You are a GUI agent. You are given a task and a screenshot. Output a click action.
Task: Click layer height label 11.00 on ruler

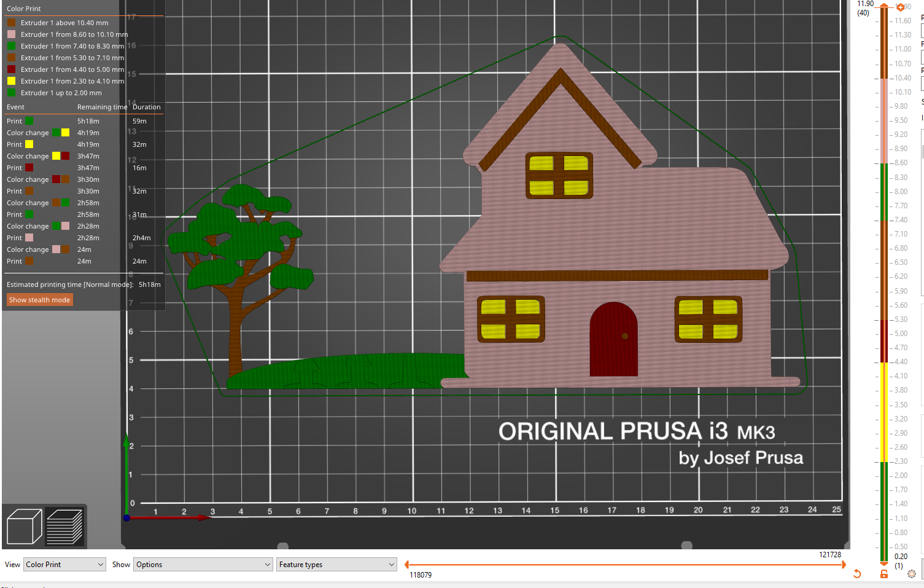pyautogui.click(x=903, y=49)
